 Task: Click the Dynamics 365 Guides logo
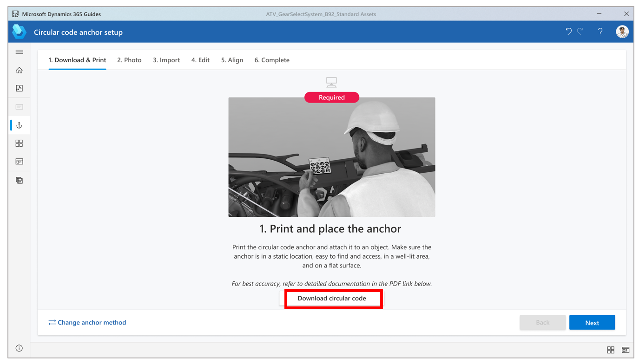click(19, 32)
